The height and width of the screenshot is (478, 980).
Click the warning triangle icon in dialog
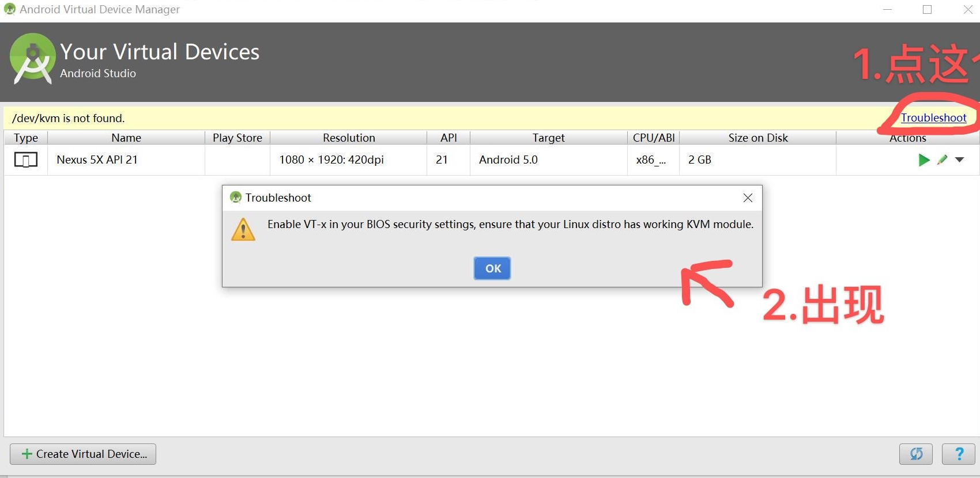tap(243, 229)
